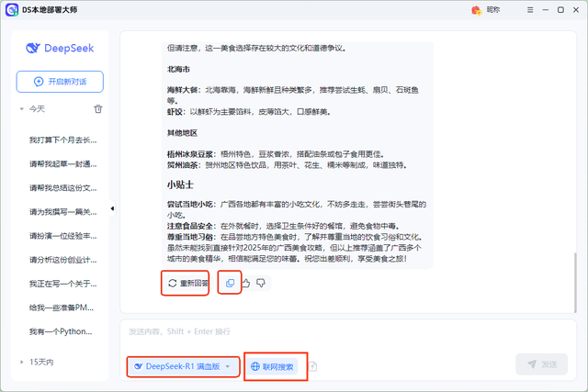This screenshot has height=392, width=588.
Task: Collapse the sidebar with arrow handle
Action: tap(112, 208)
